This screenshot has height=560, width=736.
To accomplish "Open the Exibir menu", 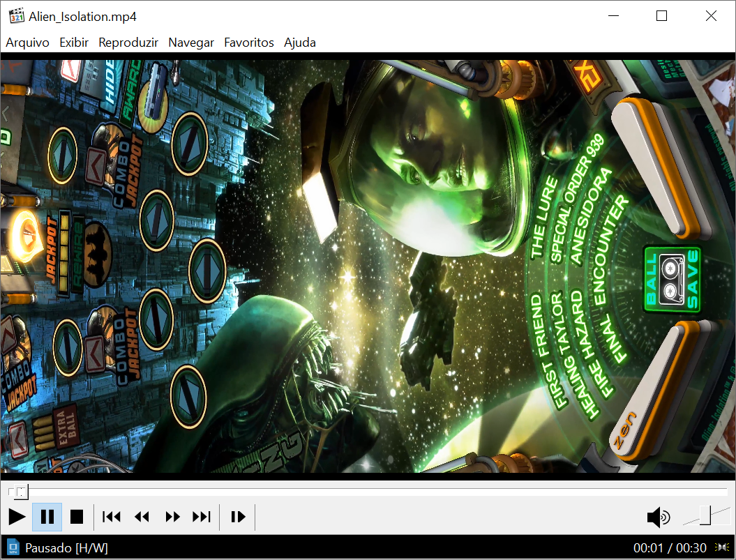I will [74, 43].
